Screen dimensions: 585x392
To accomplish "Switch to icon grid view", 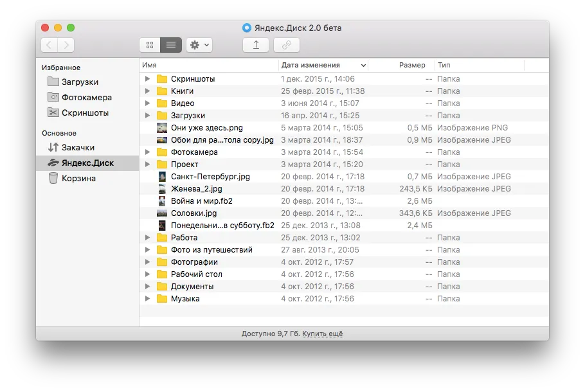I will (x=150, y=45).
